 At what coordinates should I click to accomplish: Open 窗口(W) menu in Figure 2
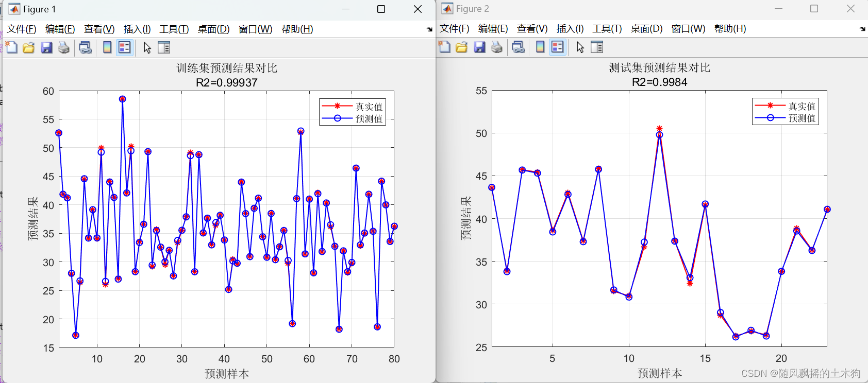(689, 29)
